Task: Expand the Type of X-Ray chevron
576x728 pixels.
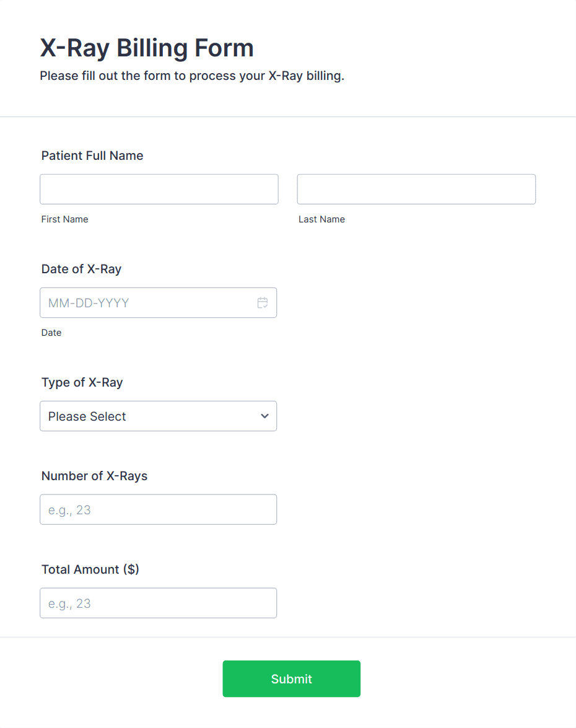Action: [264, 416]
